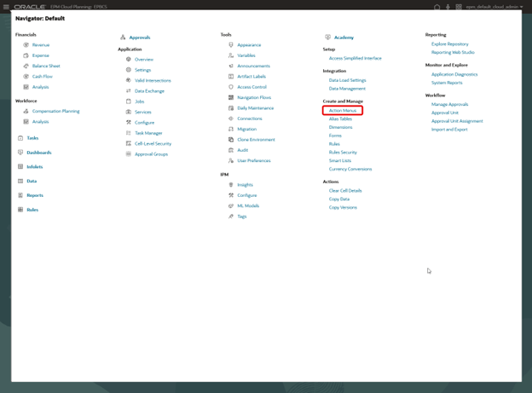Open Data Load Settings
The height and width of the screenshot is (393, 532).
(347, 80)
